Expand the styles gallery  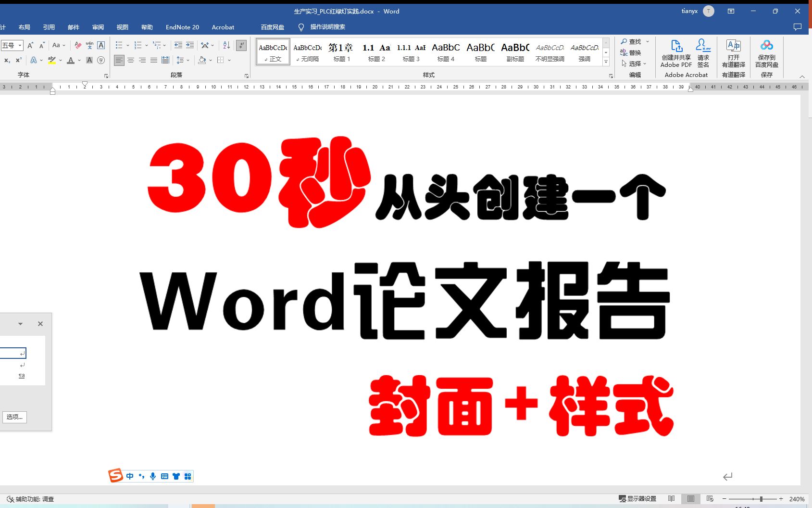coord(606,63)
